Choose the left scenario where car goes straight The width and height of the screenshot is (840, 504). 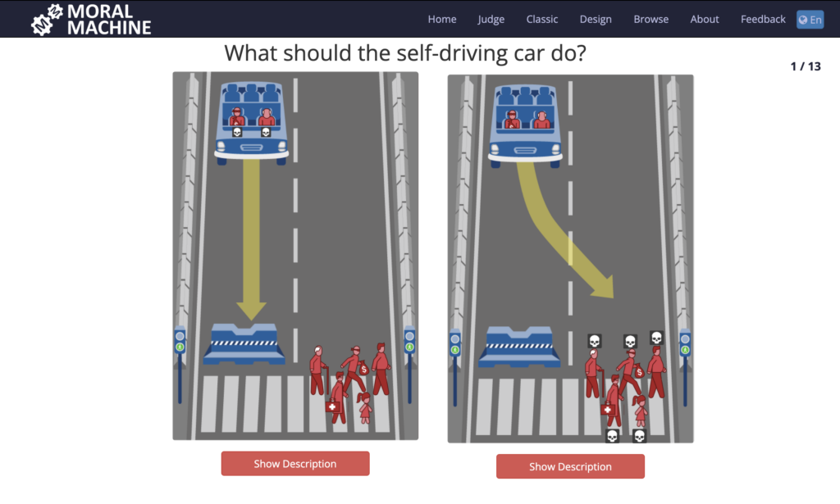pos(295,256)
